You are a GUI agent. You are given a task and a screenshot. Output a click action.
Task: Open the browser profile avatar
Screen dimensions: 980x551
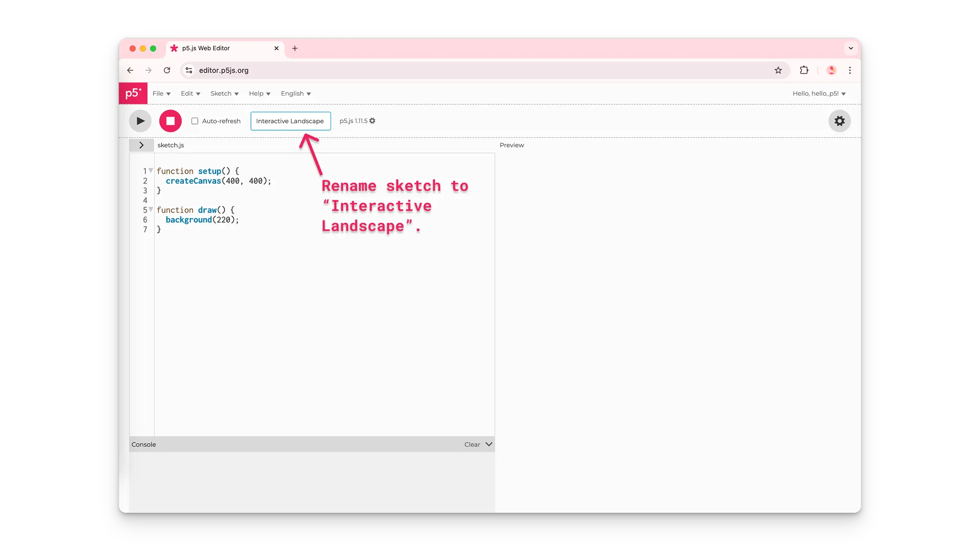coord(831,70)
